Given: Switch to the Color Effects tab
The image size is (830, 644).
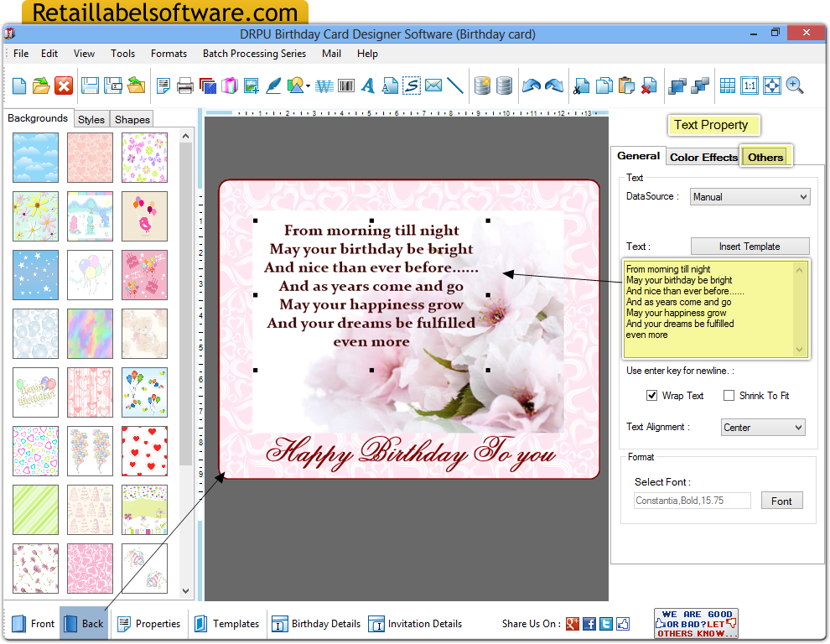Looking at the screenshot, I should pos(703,157).
